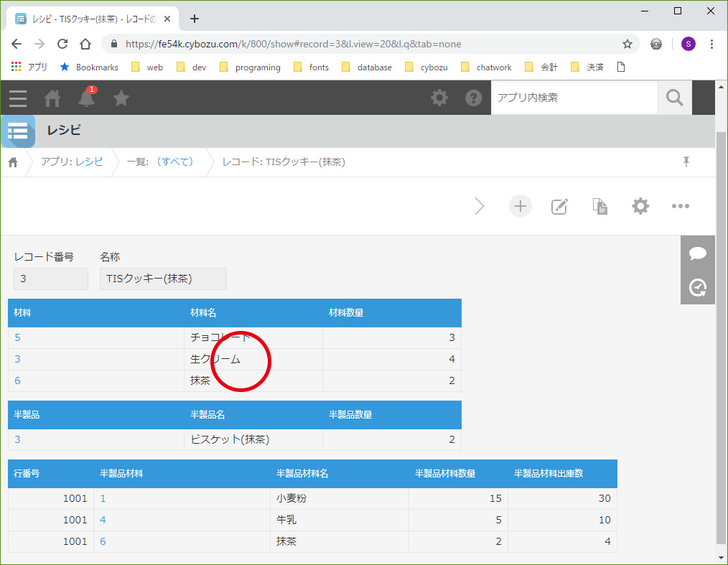Add a new record with plus button
Screen dimensions: 728x565
520,206
